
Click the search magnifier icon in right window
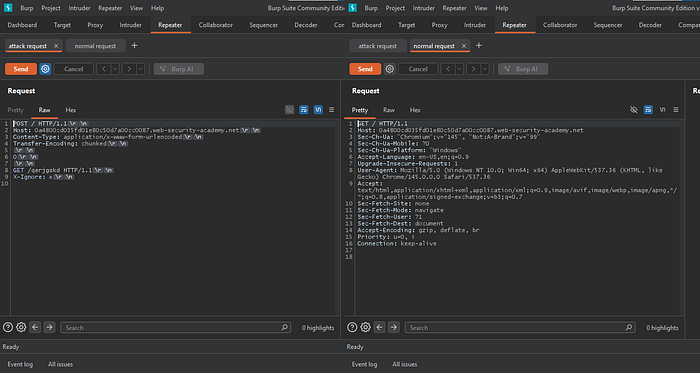pyautogui.click(x=629, y=327)
